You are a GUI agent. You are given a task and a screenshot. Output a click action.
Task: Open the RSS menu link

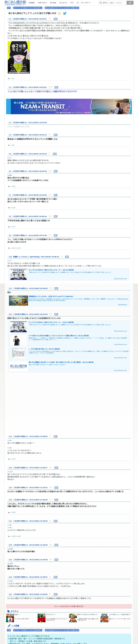[72, 3]
